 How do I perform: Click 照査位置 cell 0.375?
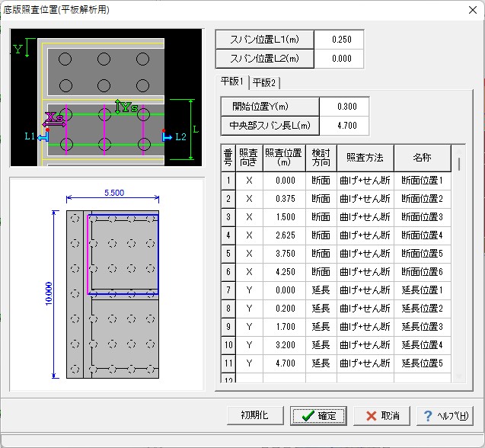[284, 199]
